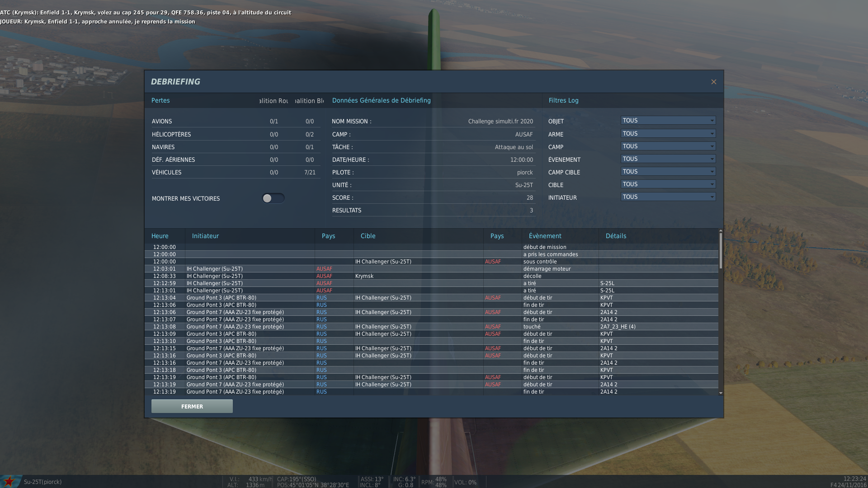Click the Cible column header
The height and width of the screenshot is (488, 868).
tap(368, 236)
